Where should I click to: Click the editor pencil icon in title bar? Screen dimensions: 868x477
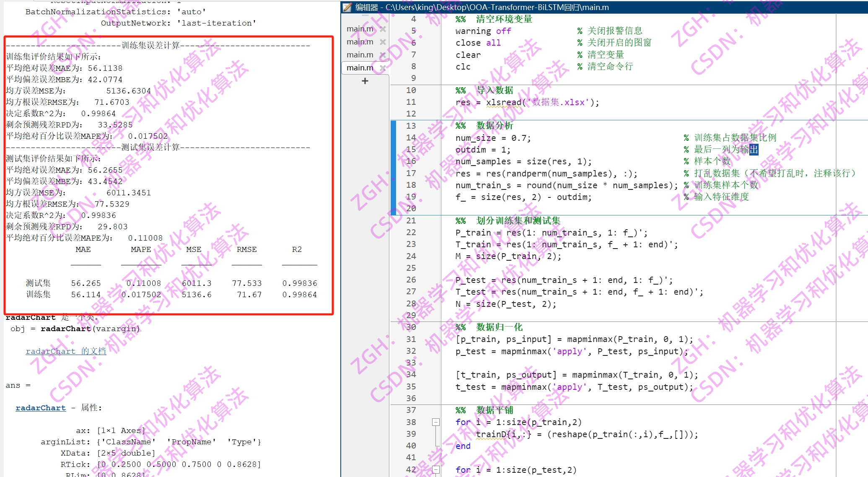pyautogui.click(x=347, y=7)
